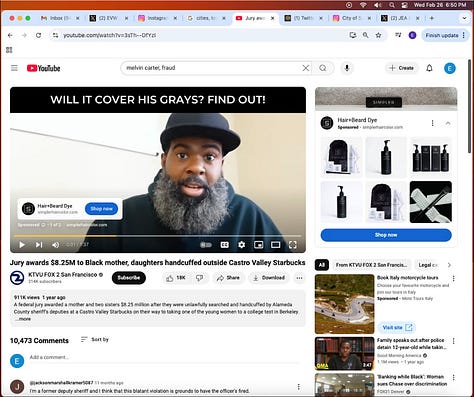Go back in browser history
The height and width of the screenshot is (397, 474).
pyautogui.click(x=10, y=35)
